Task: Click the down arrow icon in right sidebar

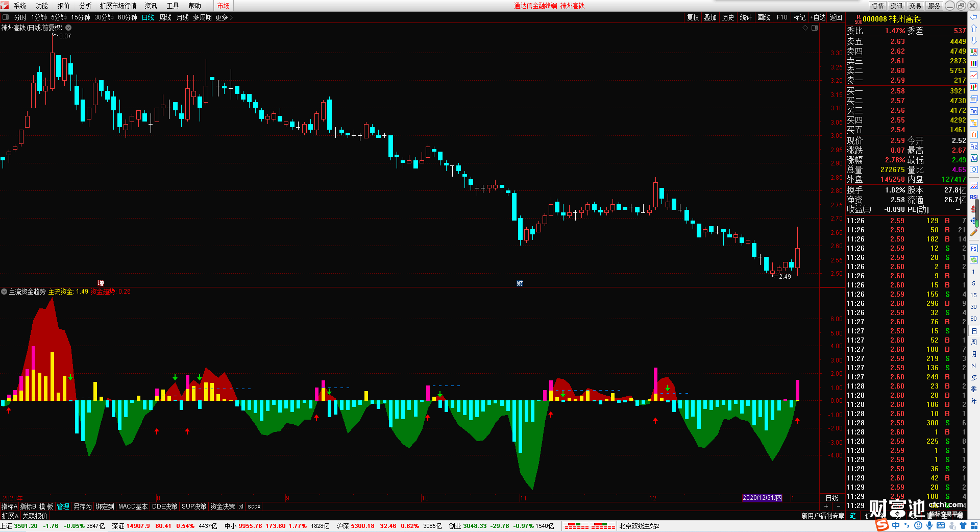Action: click(974, 40)
